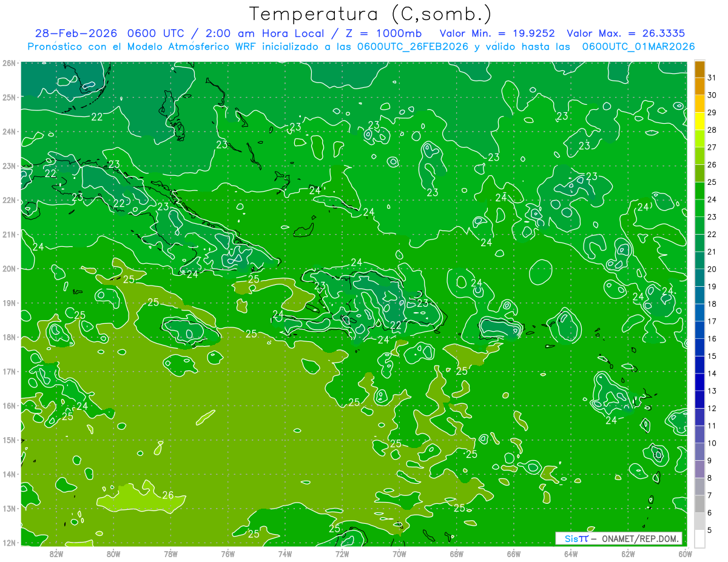Click the "82W" longitude label
Screen dimensions: 728x562
[56, 554]
